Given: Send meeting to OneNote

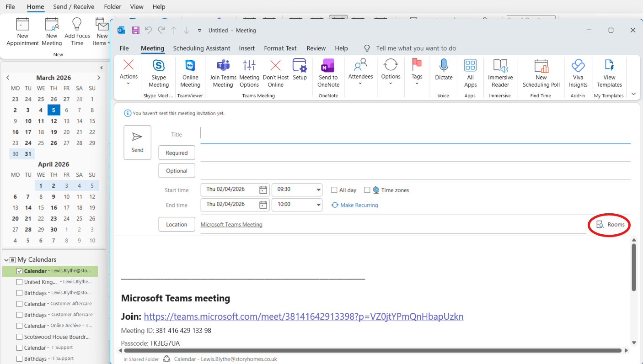Looking at the screenshot, I should tap(328, 74).
